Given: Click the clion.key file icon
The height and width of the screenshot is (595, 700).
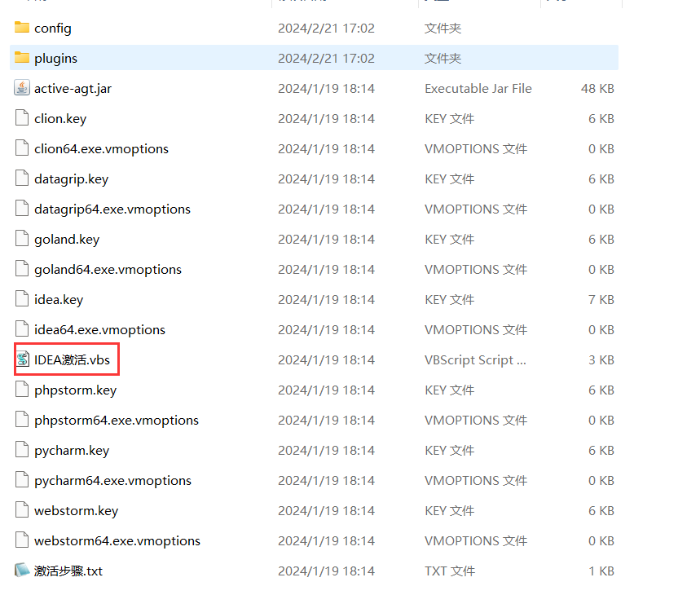Looking at the screenshot, I should tap(22, 118).
